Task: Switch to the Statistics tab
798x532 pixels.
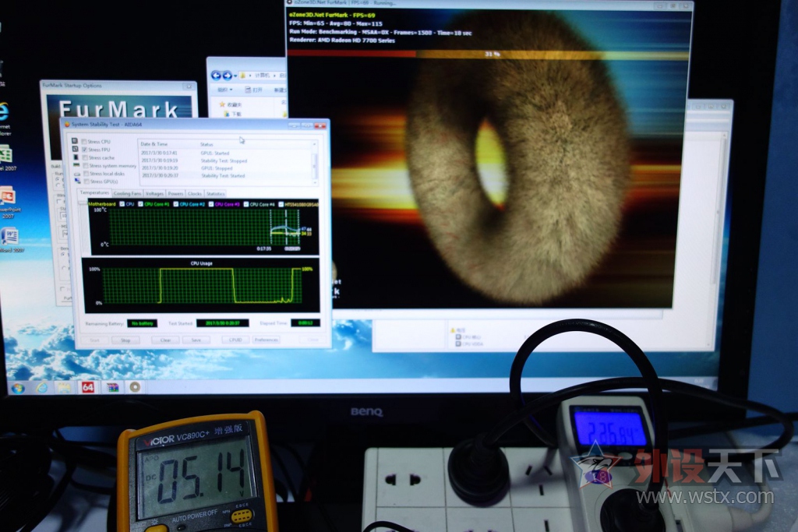Action: click(x=215, y=194)
